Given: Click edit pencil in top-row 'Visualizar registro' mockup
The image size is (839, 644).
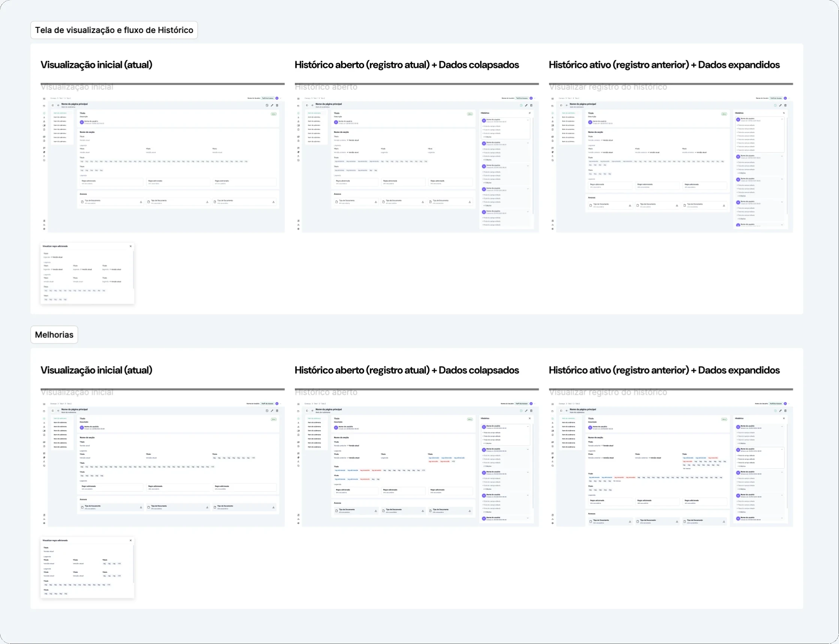Looking at the screenshot, I should [781, 105].
